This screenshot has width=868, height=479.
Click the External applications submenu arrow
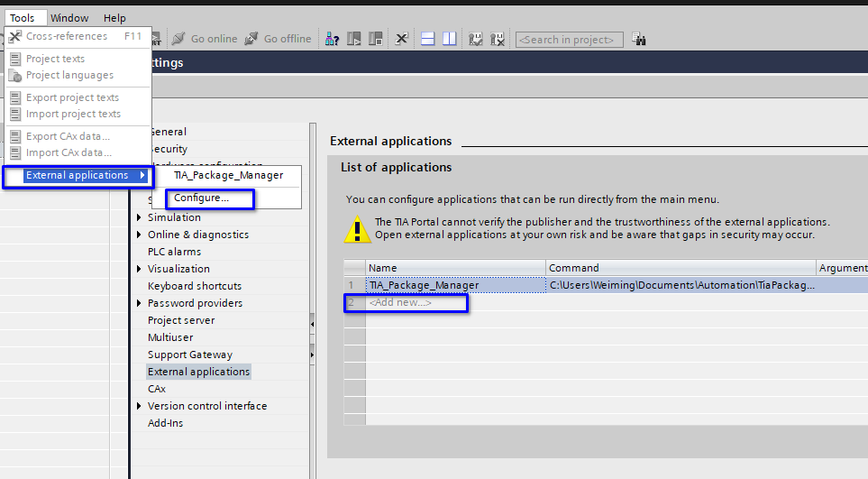(142, 175)
